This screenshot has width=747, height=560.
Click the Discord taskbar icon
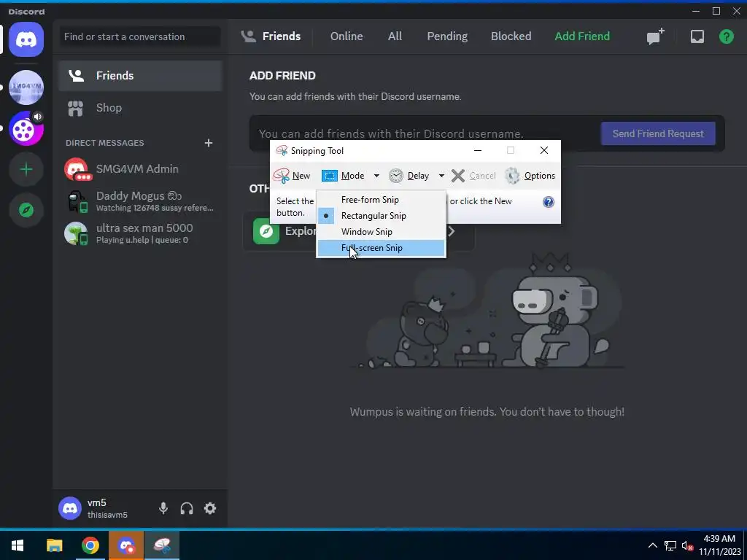point(126,545)
